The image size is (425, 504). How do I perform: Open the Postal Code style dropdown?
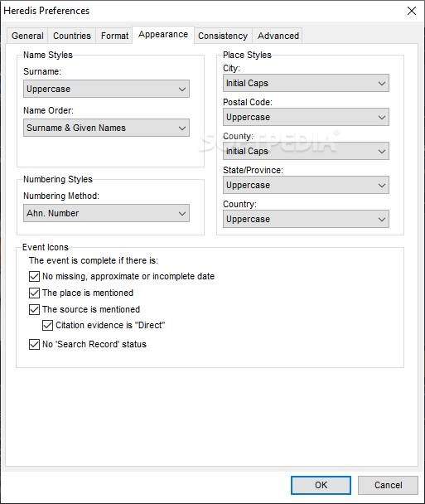coord(306,118)
